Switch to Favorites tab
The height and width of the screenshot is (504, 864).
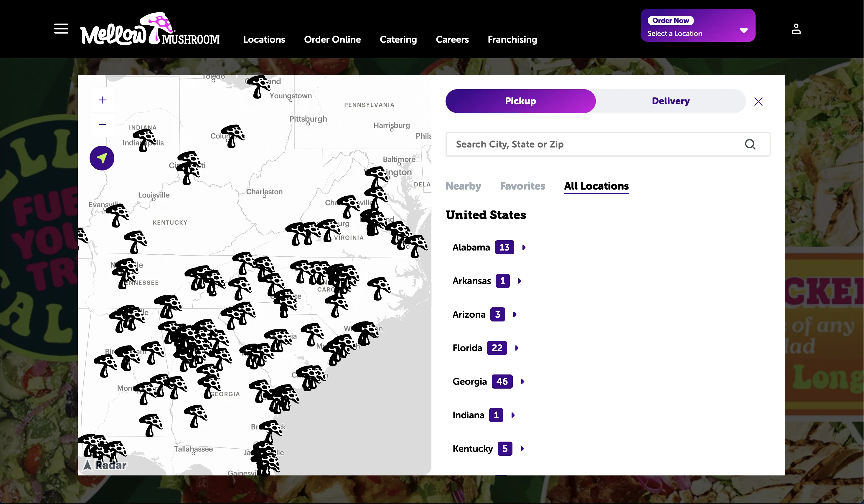522,186
